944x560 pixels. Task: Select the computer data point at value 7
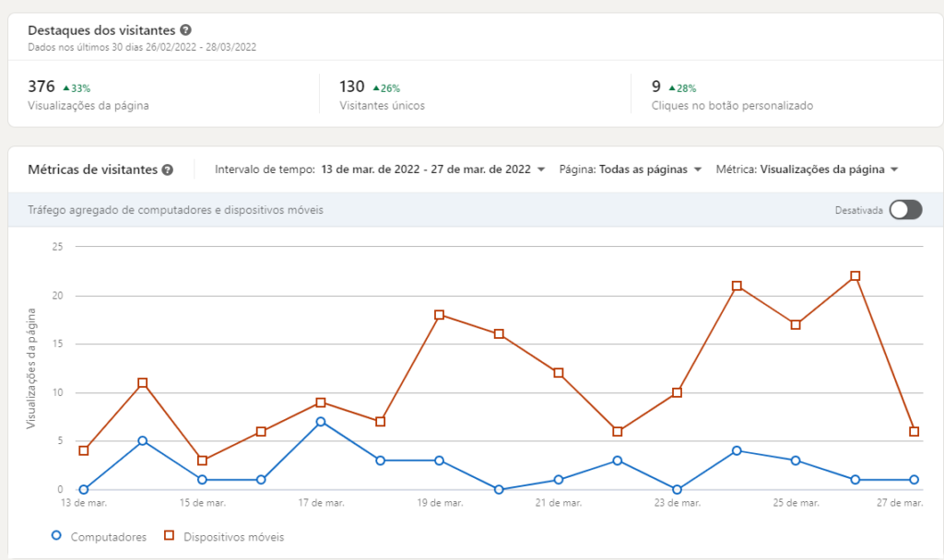[x=320, y=422]
